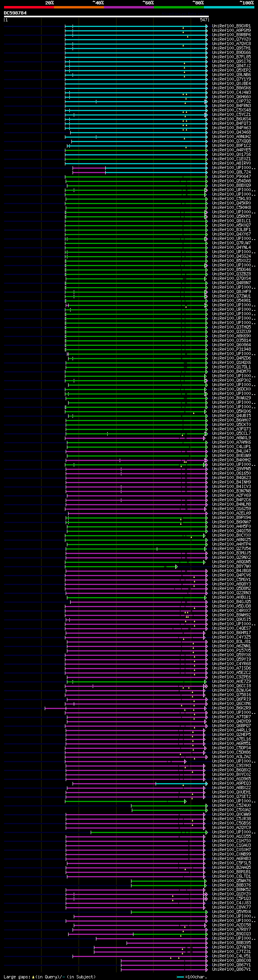
Task: Click the UniRef100_A0E7Z9 label
Action: coord(231,682)
